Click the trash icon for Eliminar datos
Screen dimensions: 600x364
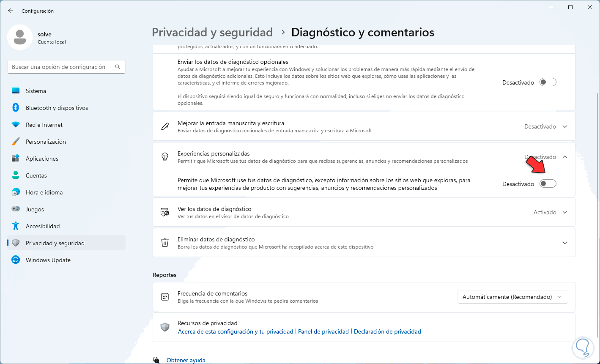pos(165,243)
